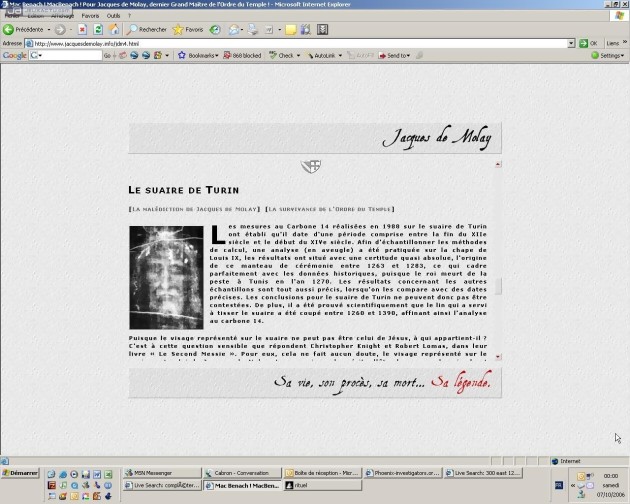Click the Google toolbar Go button

click(107, 55)
